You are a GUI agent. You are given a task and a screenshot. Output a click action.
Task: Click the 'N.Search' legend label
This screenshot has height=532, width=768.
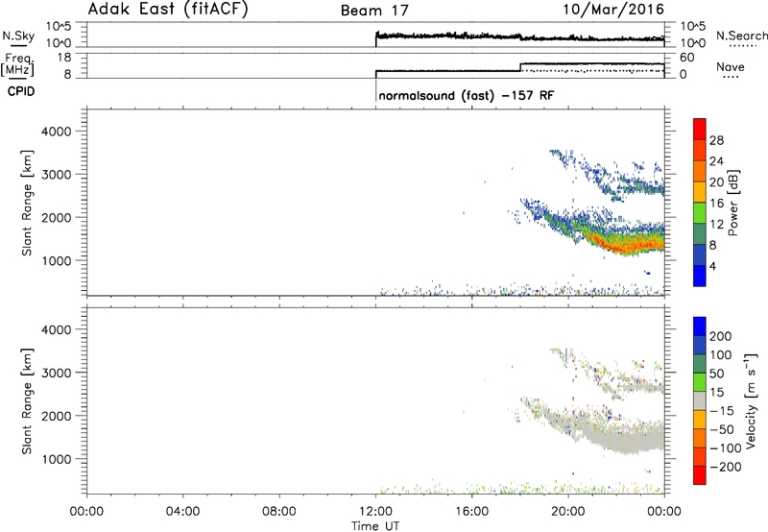pos(741,36)
